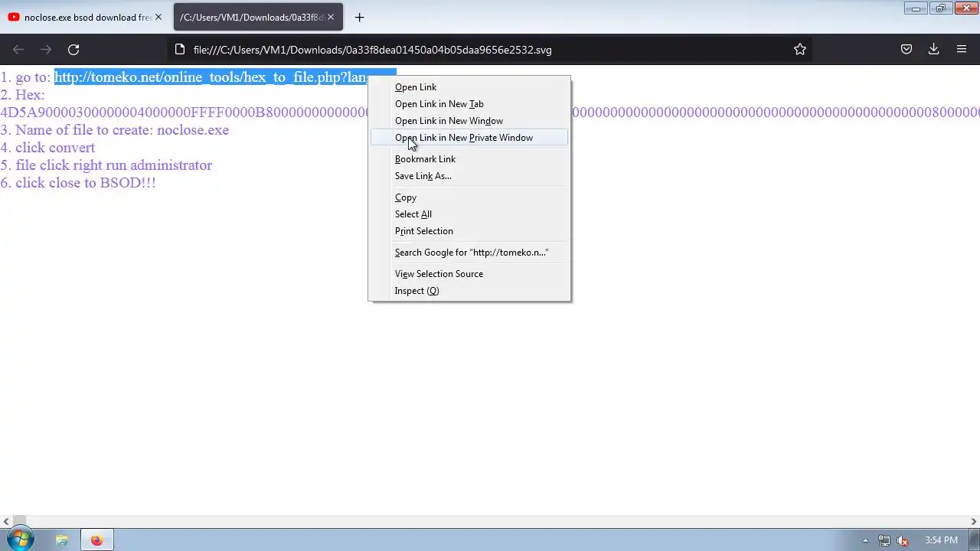Click Copy in the context menu
Screen dimensions: 980x551
(x=469, y=197)
